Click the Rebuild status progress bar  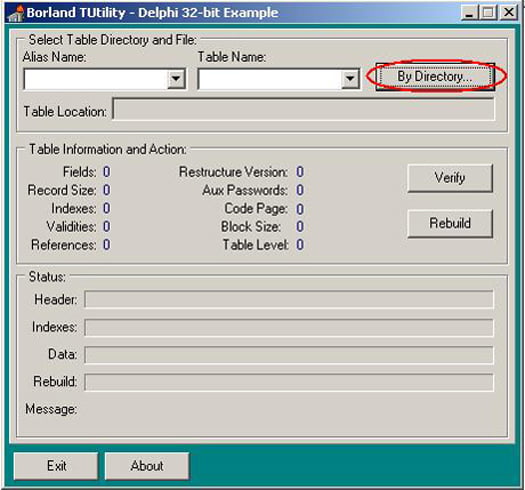pyautogui.click(x=289, y=382)
